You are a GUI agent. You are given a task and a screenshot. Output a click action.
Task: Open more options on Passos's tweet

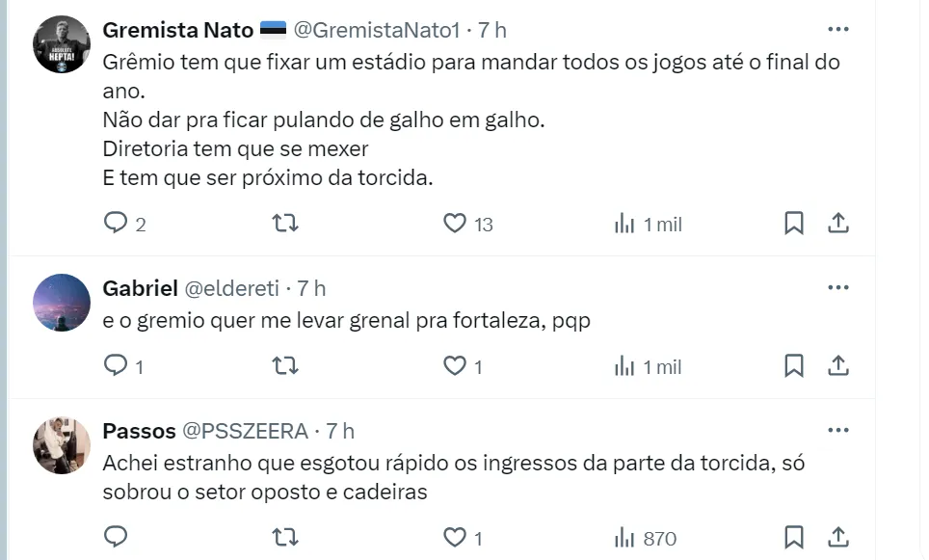(x=838, y=430)
